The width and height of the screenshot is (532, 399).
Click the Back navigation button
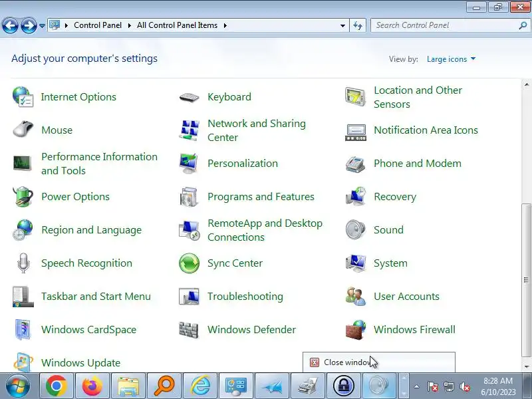pos(10,25)
